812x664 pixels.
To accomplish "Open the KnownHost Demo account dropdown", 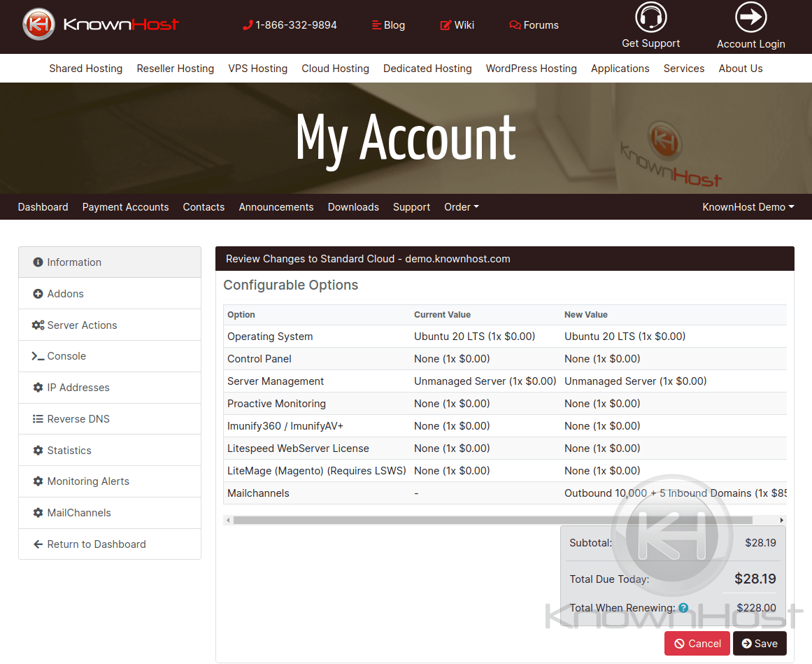I will [748, 207].
